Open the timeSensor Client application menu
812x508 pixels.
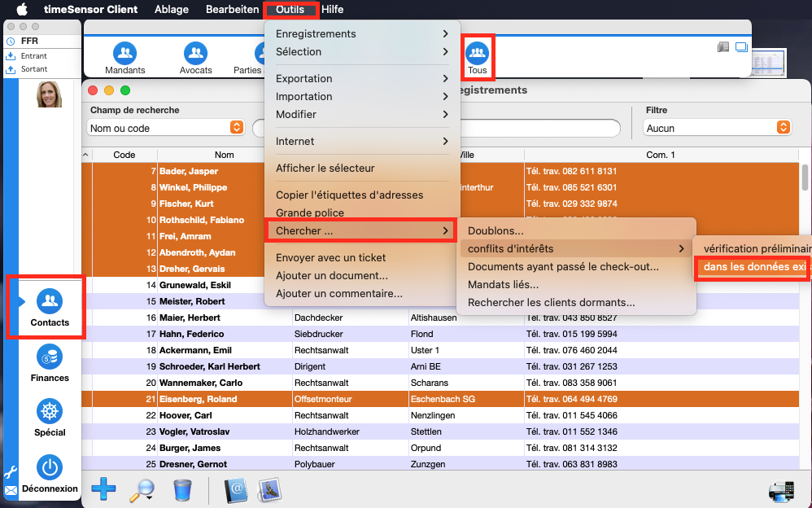tap(90, 9)
